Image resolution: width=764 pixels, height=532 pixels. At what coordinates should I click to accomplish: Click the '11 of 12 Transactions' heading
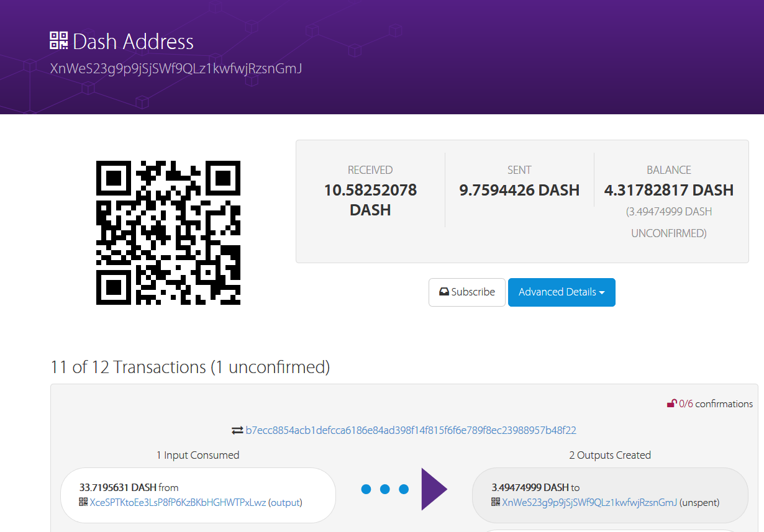click(190, 367)
